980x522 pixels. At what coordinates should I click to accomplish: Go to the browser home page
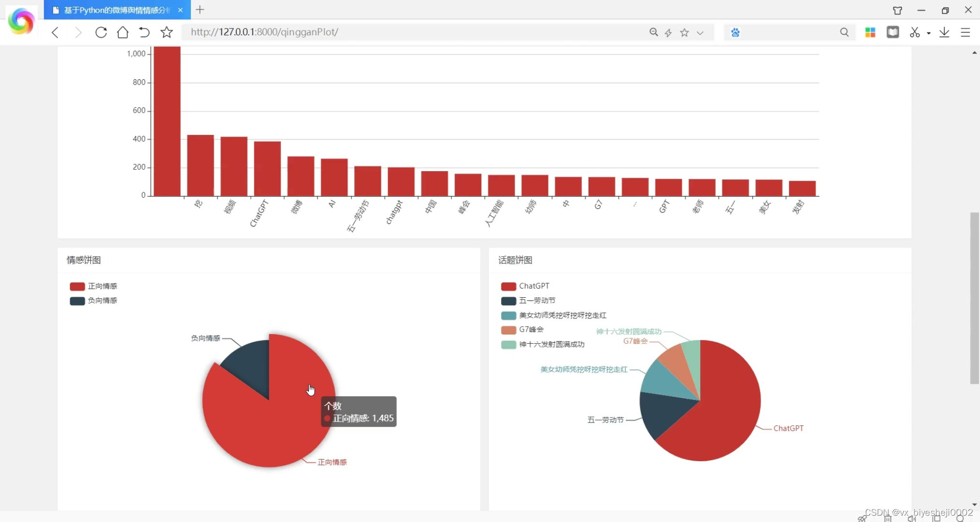[x=123, y=32]
